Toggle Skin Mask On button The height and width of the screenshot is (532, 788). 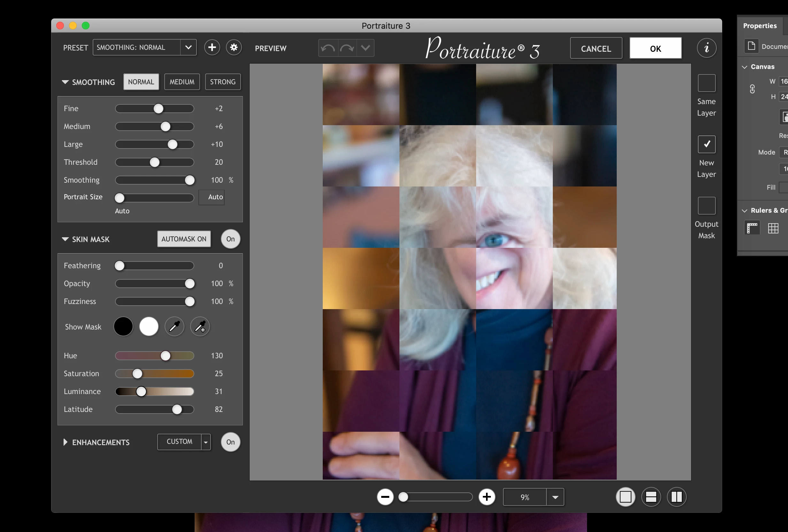point(230,239)
